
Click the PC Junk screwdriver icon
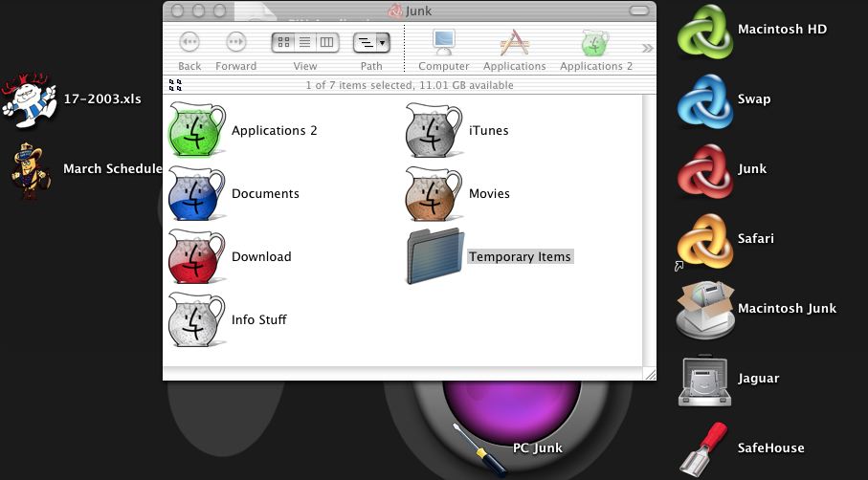479,449
